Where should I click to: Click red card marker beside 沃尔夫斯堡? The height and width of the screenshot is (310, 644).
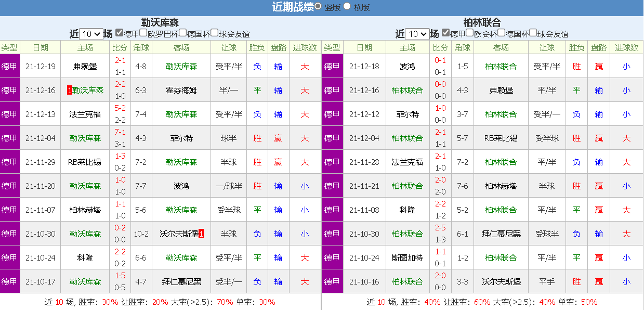click(201, 234)
